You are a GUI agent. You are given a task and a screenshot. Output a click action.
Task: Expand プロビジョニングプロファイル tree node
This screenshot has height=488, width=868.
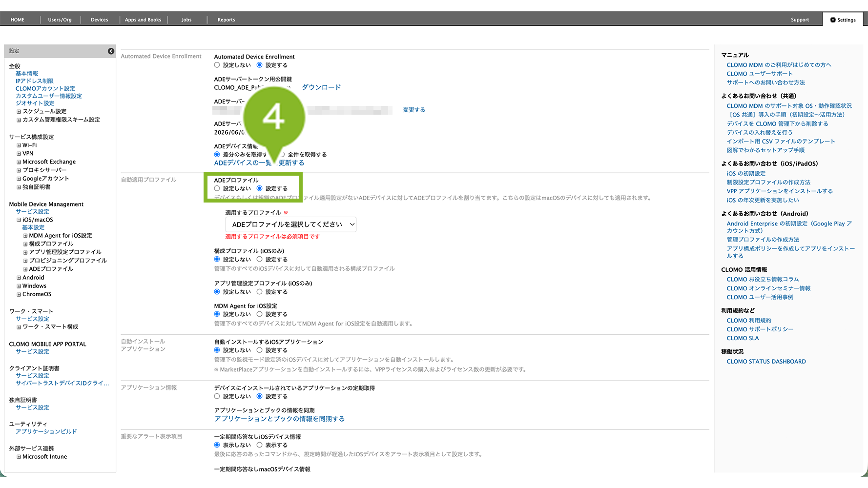coord(25,261)
